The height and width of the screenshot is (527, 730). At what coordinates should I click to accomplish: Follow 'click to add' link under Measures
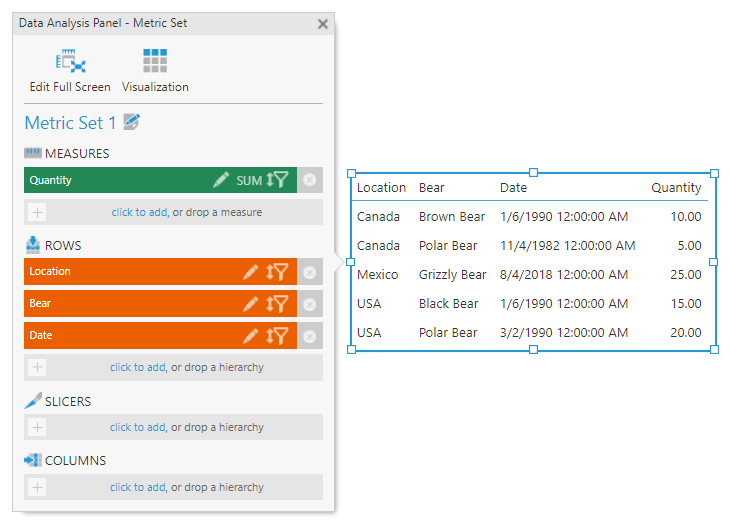click(x=139, y=212)
